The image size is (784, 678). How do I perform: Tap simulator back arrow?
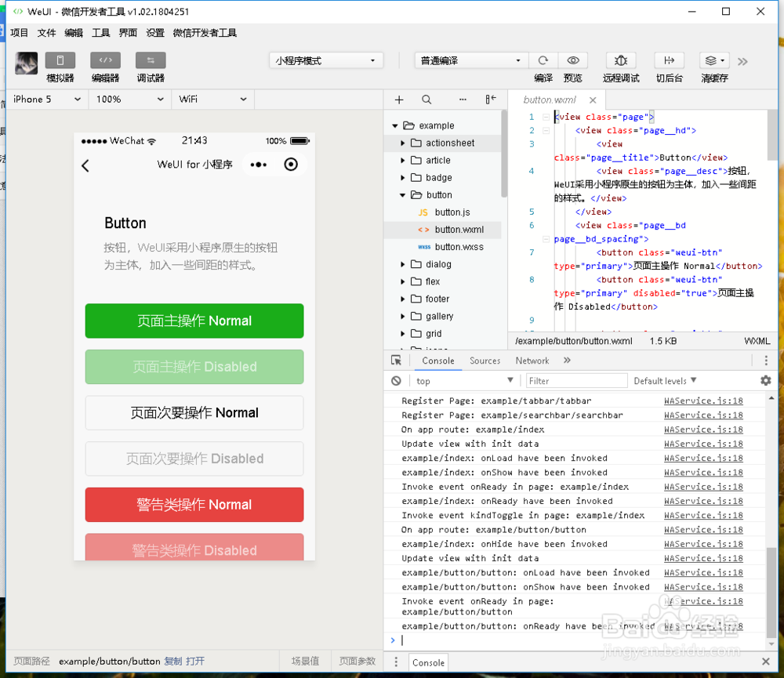[x=85, y=165]
